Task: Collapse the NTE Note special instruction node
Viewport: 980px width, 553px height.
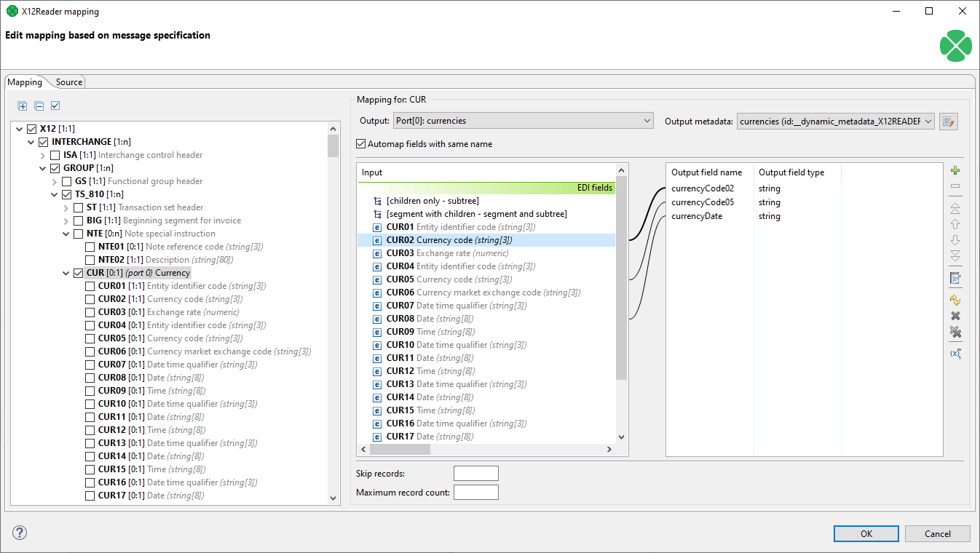Action: pos(66,233)
